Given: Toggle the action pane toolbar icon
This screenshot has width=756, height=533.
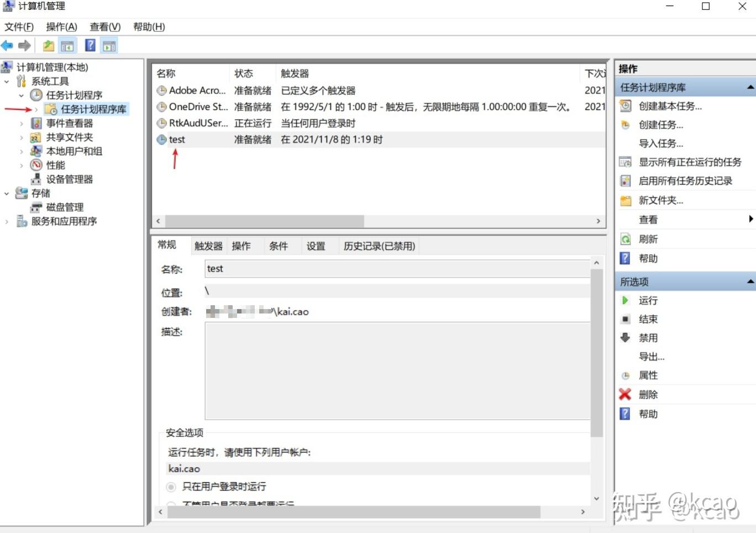Looking at the screenshot, I should click(109, 45).
